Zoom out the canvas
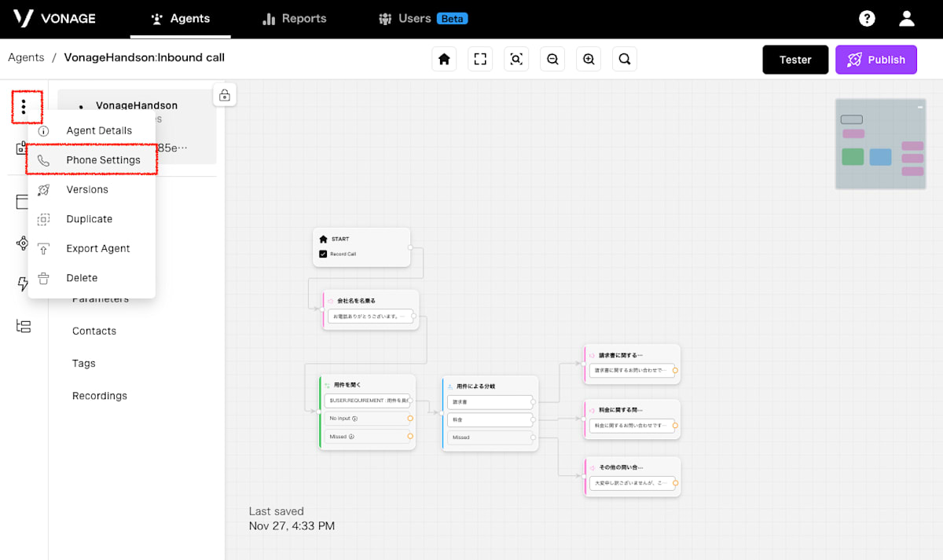The image size is (943, 560). coord(552,59)
